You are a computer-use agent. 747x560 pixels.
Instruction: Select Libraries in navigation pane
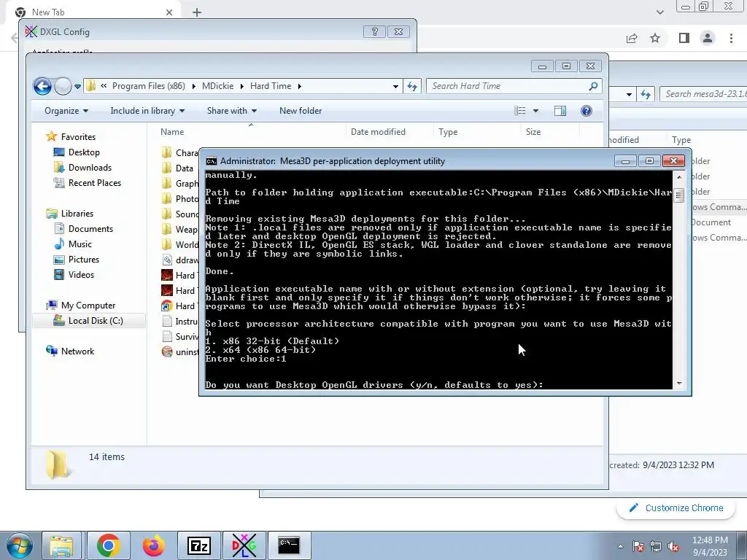[77, 214]
